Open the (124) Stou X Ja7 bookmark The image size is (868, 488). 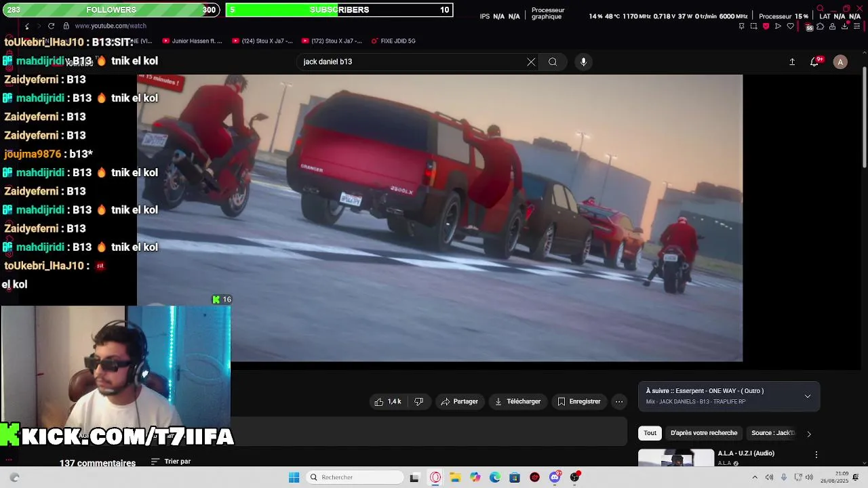coord(262,41)
